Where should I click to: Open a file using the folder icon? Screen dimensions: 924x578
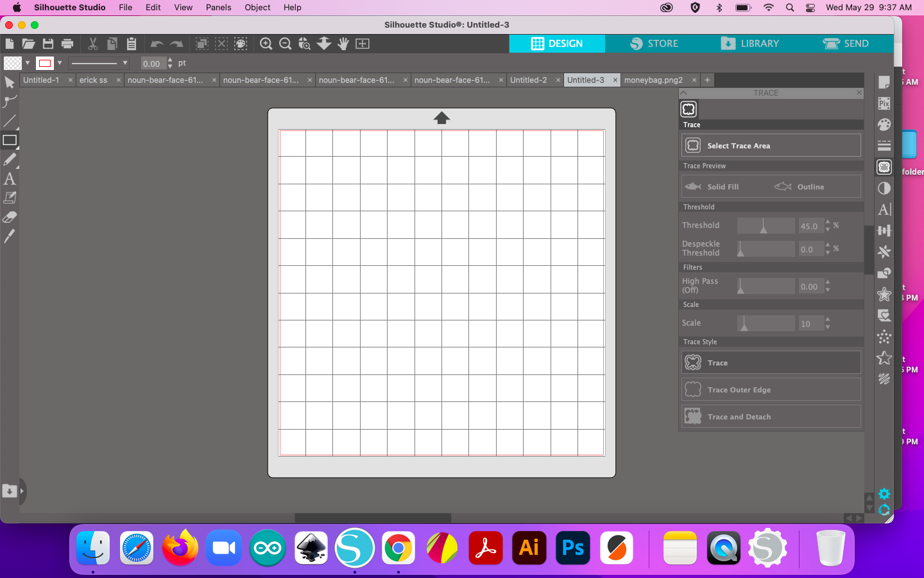tap(28, 44)
